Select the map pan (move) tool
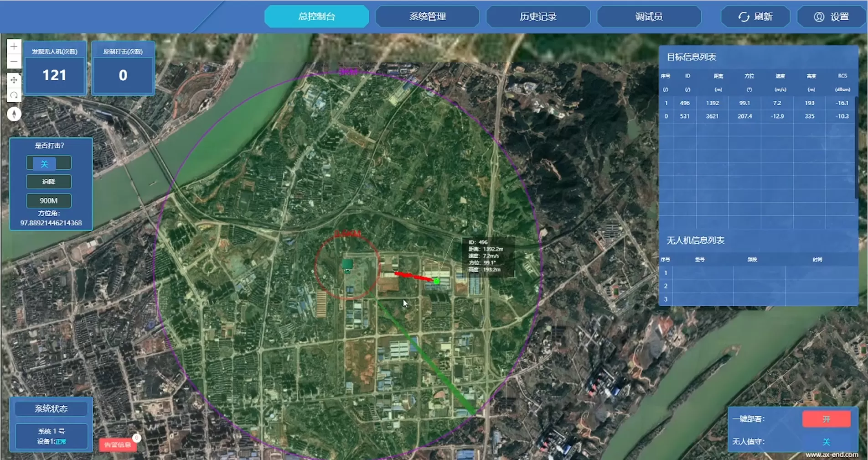 coord(14,80)
